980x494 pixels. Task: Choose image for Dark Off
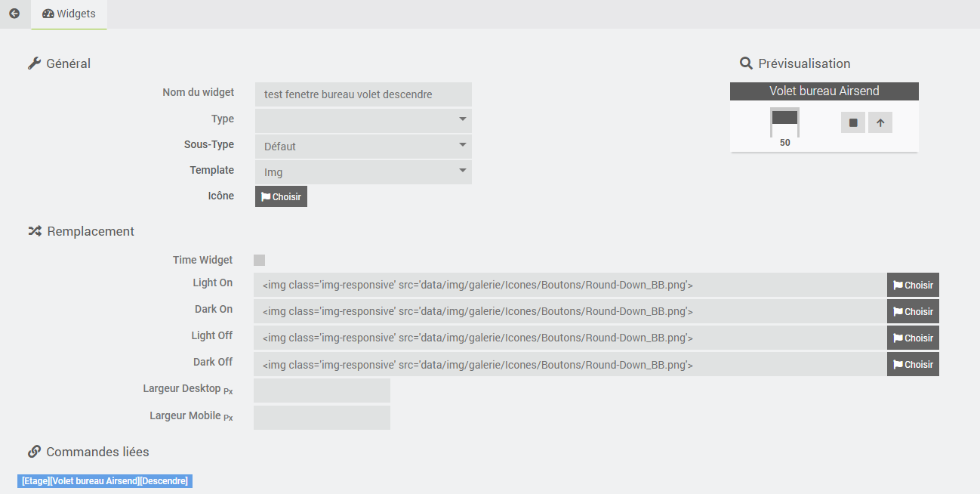point(913,364)
